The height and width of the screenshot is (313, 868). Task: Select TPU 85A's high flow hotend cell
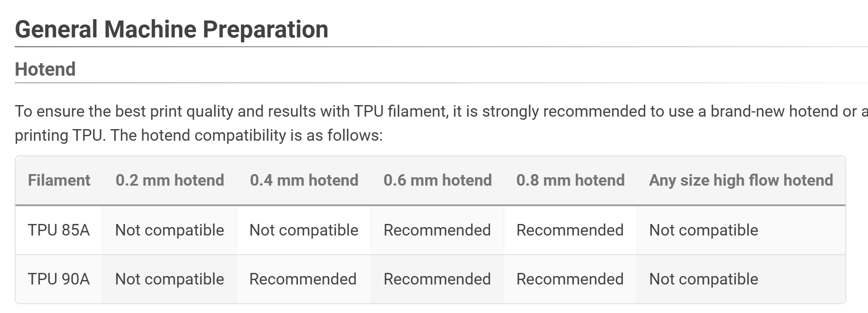(703, 230)
